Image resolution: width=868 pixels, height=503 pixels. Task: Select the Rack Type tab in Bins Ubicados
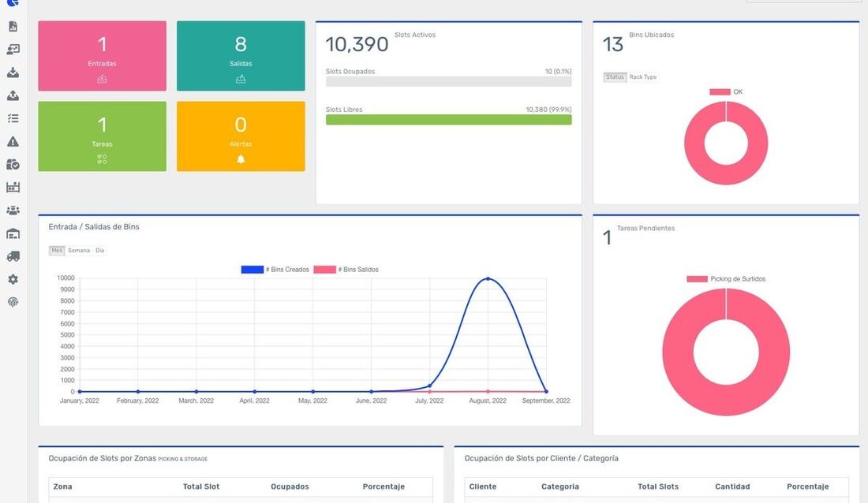click(x=642, y=77)
